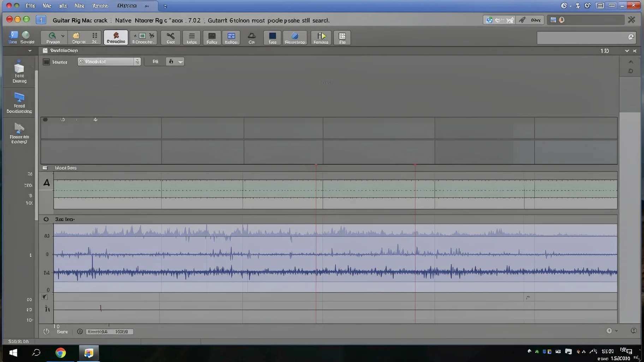Click the small red mark on bottom track
The image size is (644, 362).
[101, 308]
